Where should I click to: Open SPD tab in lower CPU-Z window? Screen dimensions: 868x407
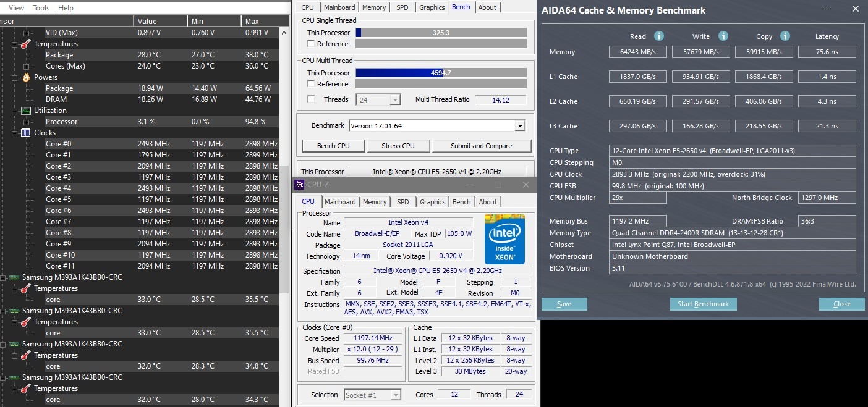point(403,202)
